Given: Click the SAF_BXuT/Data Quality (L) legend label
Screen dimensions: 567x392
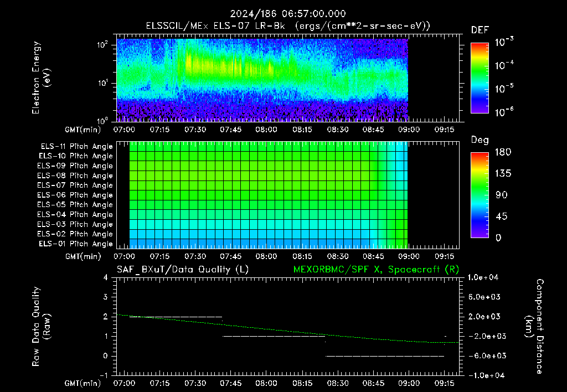Looking at the screenshot, I should 183,270.
